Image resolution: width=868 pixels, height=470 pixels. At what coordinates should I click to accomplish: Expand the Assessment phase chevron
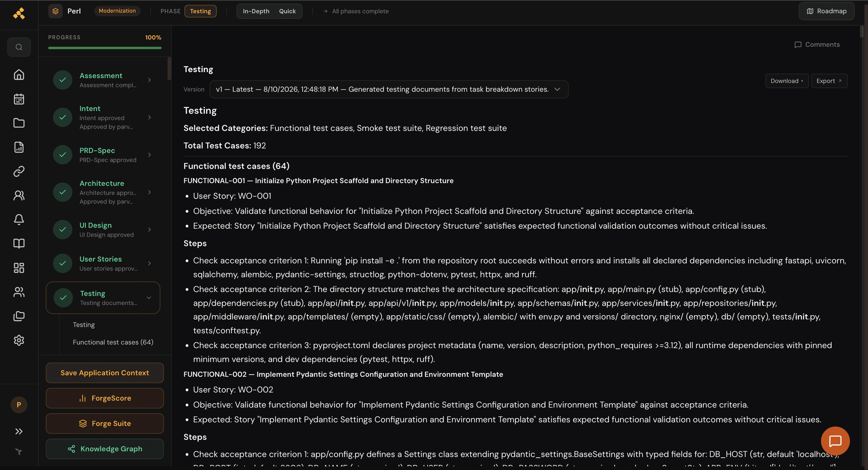(149, 80)
